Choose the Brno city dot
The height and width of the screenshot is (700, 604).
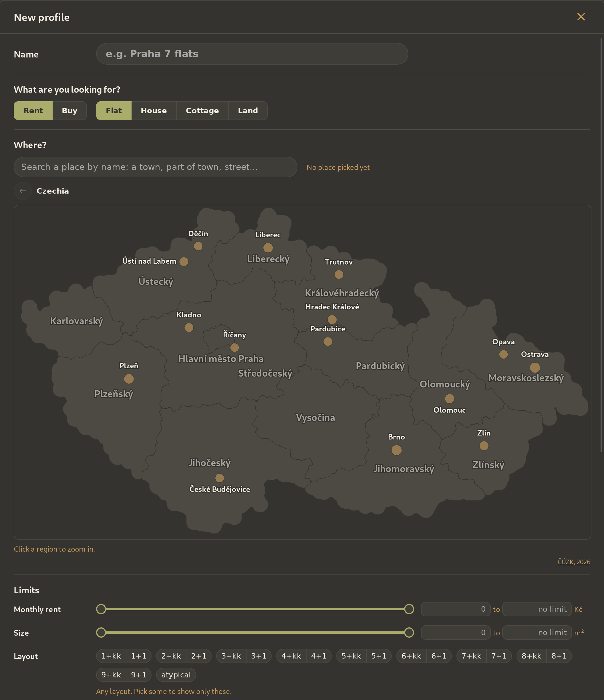pos(396,450)
